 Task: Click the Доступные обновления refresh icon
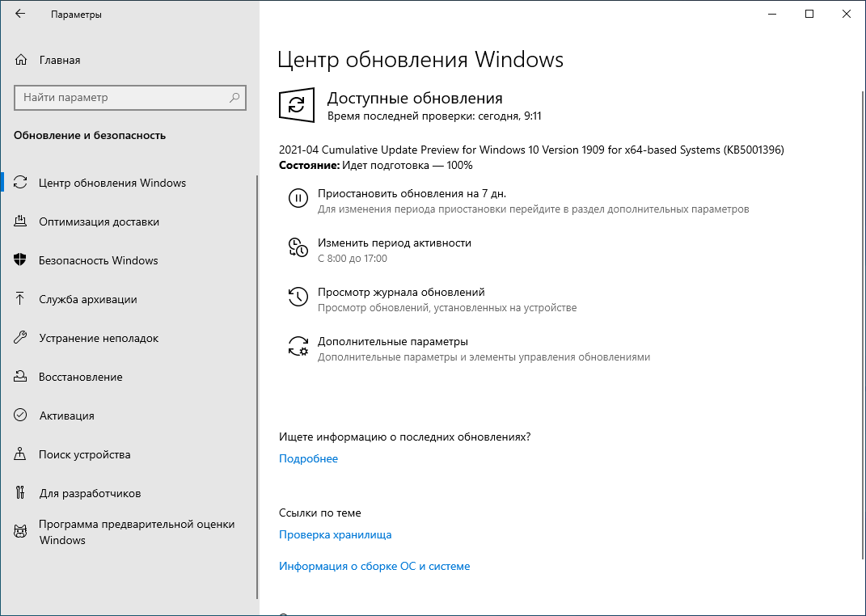tap(297, 105)
